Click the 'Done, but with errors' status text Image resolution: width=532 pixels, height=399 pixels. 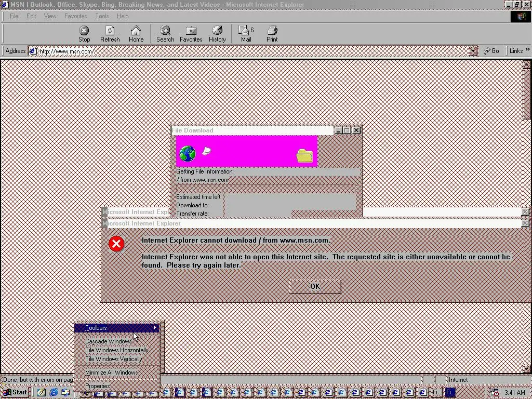pos(38,380)
